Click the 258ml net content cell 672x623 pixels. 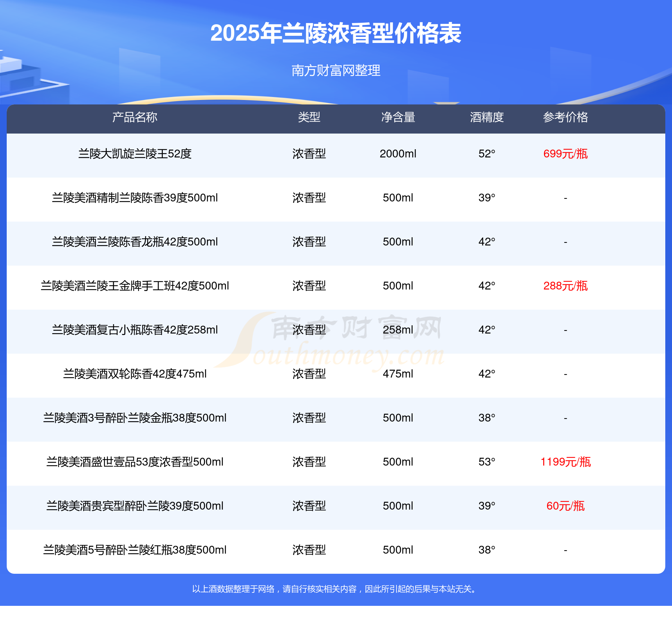point(398,330)
